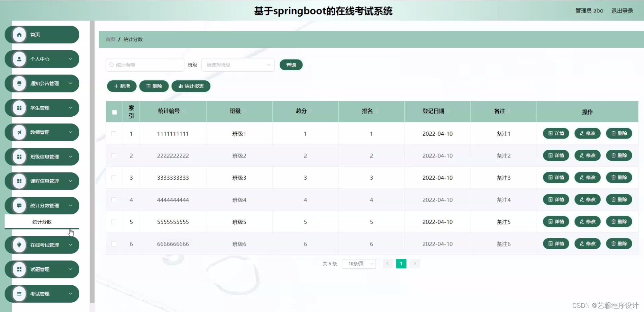Image resolution: width=644 pixels, height=312 pixels.
Task: Click inside the 统计编号 search field
Action: tap(145, 65)
